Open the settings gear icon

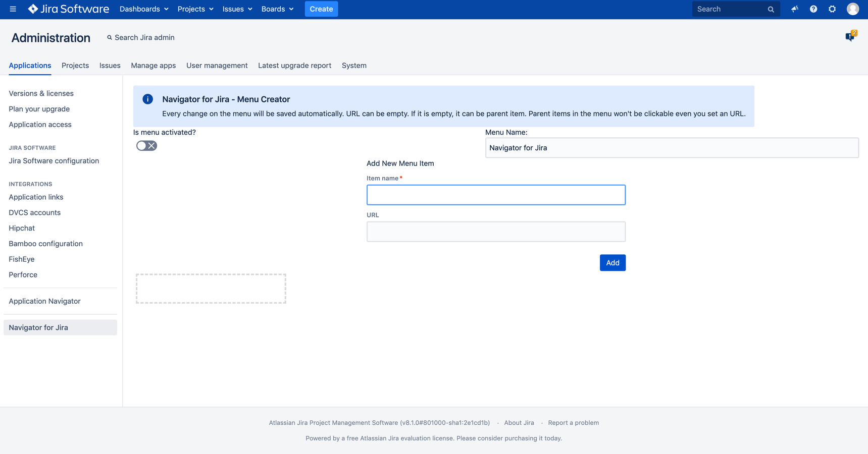832,9
